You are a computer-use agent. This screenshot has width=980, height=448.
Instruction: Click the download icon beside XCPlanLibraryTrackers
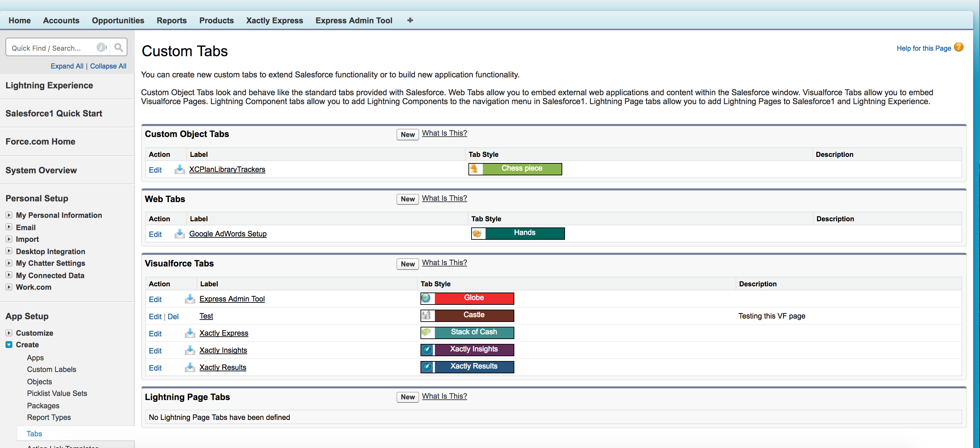click(x=179, y=170)
